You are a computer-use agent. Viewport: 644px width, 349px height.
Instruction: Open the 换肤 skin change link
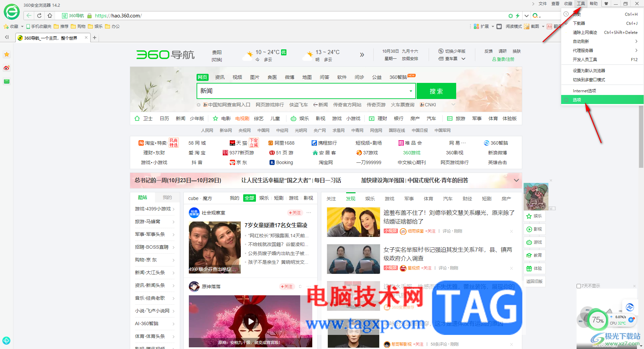pyautogui.click(x=517, y=51)
